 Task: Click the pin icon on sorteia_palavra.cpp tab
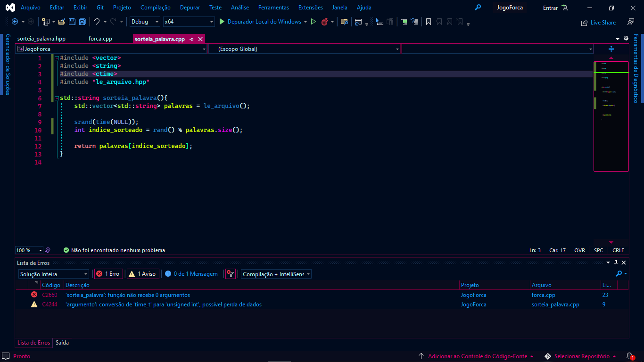[x=191, y=40]
